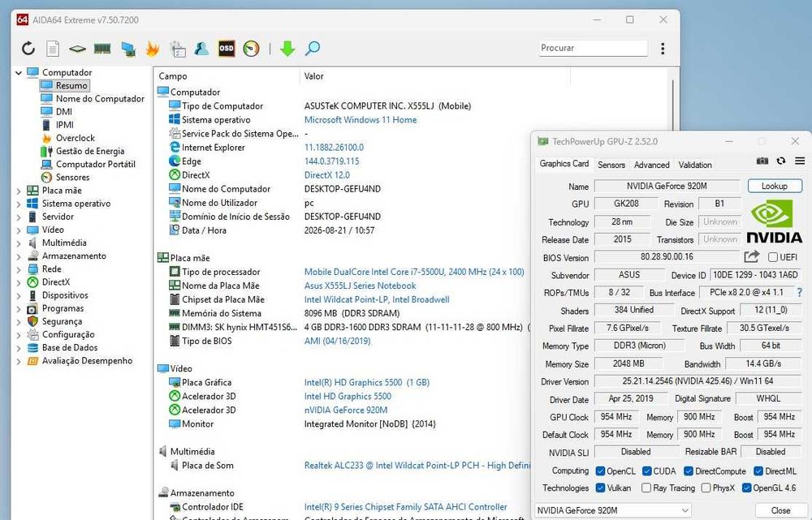
Task: Click GPU-Z refresh icon
Action: pos(781,161)
